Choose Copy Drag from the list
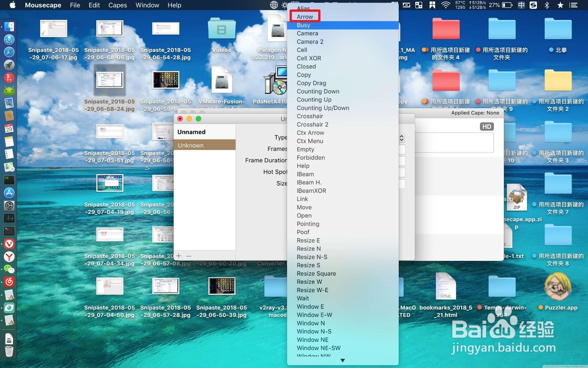This screenshot has width=588, height=368. point(342,82)
